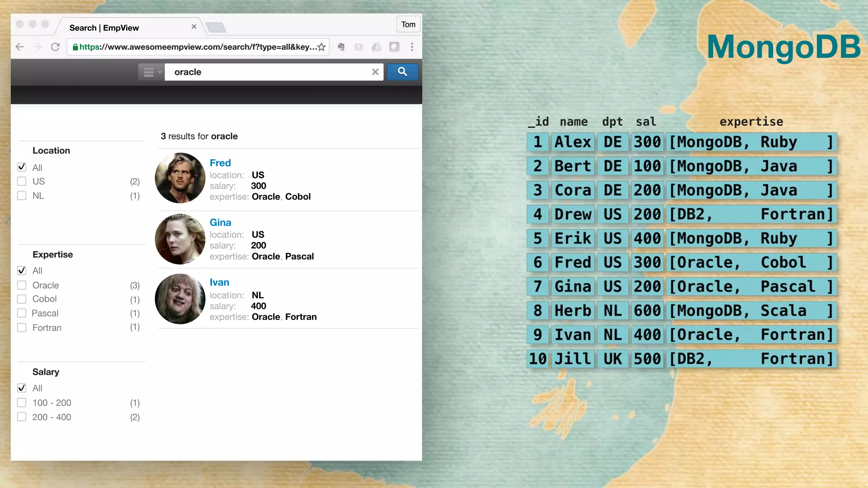The width and height of the screenshot is (868, 488).
Task: Enable the Cobol expertise checkbox
Action: tap(22, 299)
